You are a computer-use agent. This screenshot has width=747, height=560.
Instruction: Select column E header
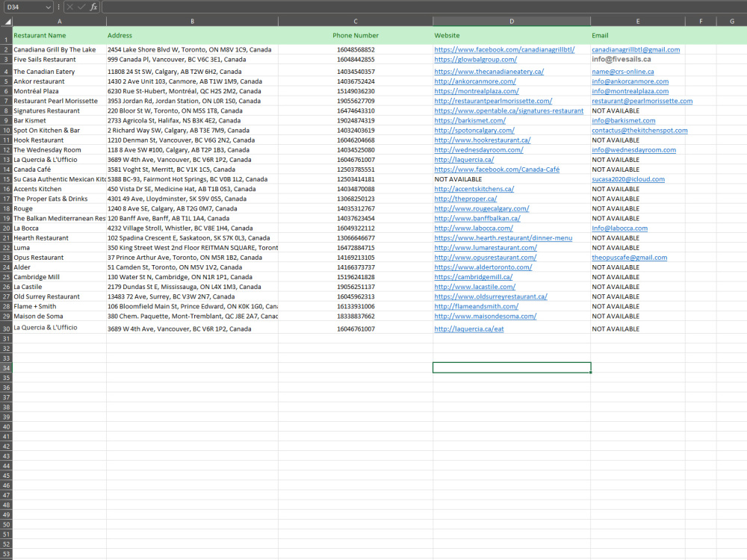click(x=638, y=22)
